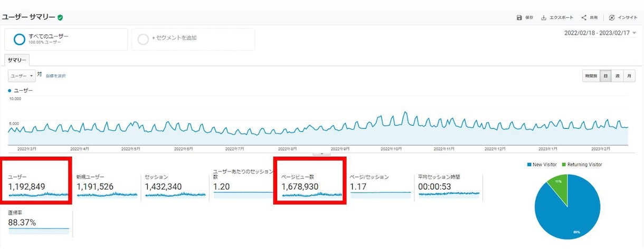The height and width of the screenshot is (249, 644).
Task: Expand the date range dropdown arrow
Action: pyautogui.click(x=634, y=33)
